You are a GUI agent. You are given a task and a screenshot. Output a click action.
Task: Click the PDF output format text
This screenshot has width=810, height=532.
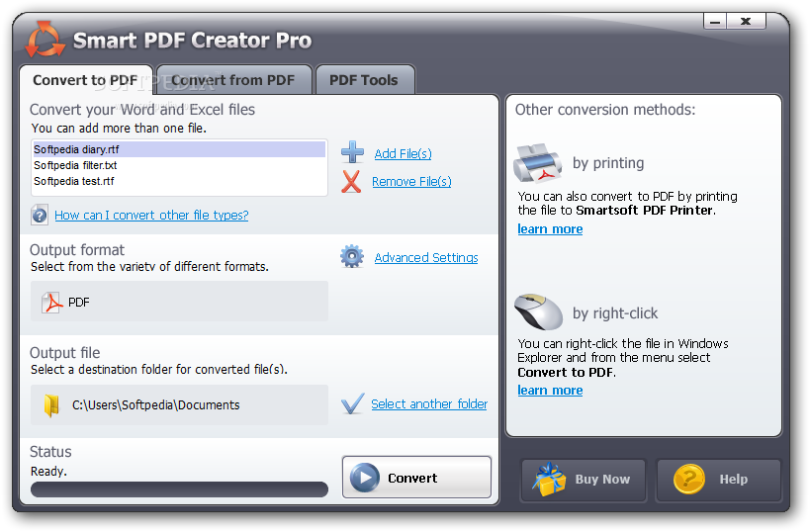(79, 303)
